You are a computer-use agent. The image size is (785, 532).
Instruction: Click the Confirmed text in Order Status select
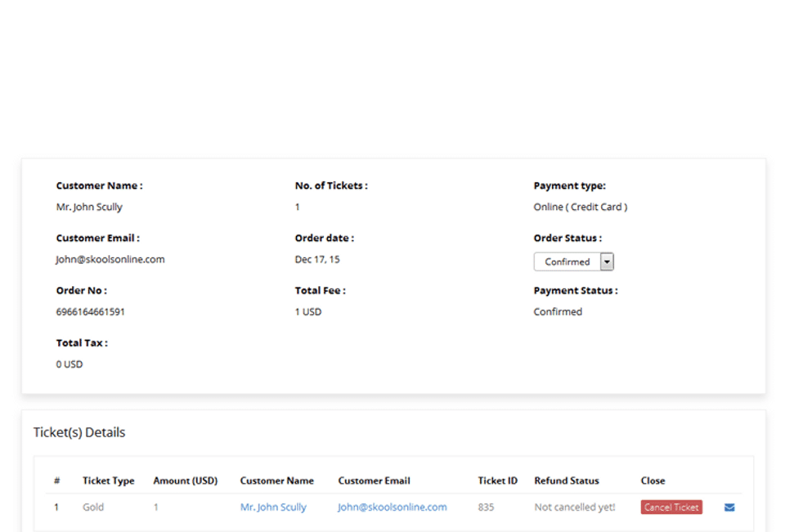[567, 262]
